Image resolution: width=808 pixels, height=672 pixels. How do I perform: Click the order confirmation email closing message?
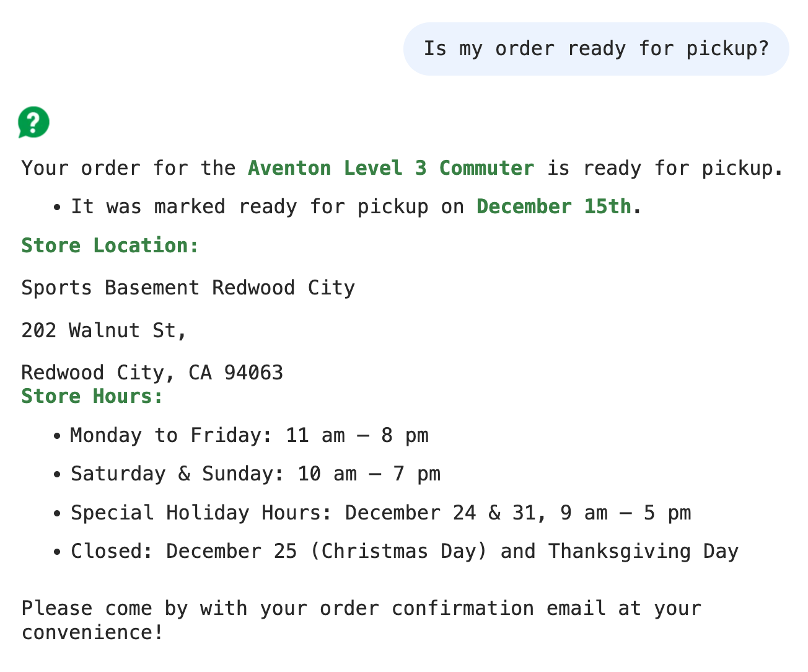click(x=361, y=608)
